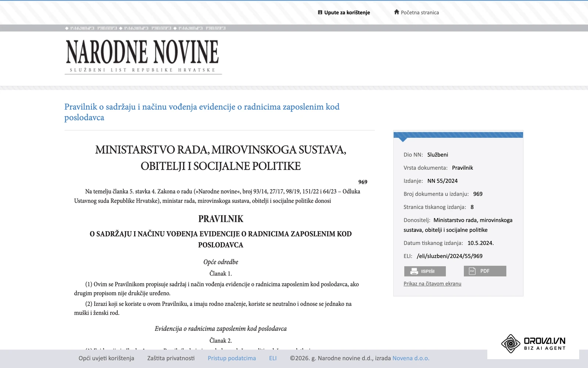The height and width of the screenshot is (368, 588).
Task: Click the paragraph starting (1) Ovim se Pravilnikom
Action: 216,289
